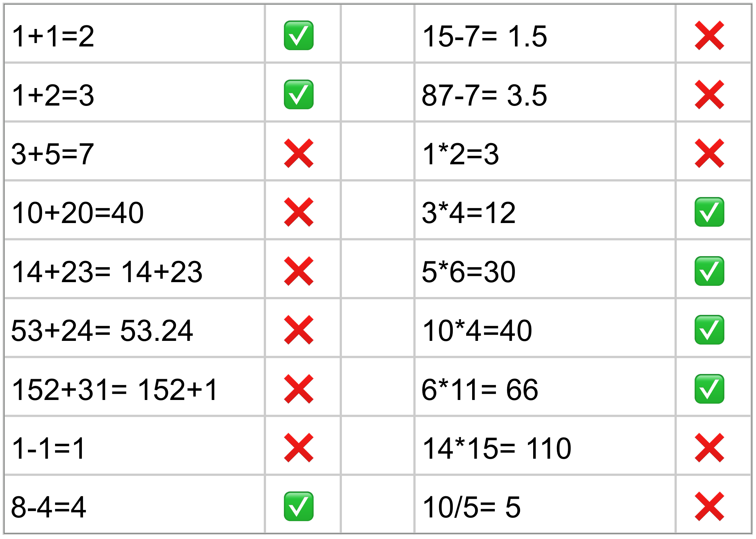Image resolution: width=756 pixels, height=539 pixels.
Task: Click the green checkmark next to 8-4=4
Action: tap(298, 506)
